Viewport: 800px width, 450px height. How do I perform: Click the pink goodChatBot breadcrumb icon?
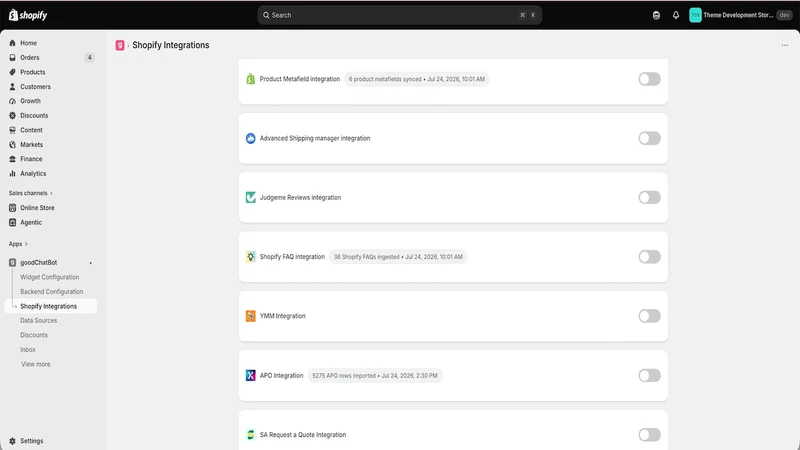coord(120,45)
